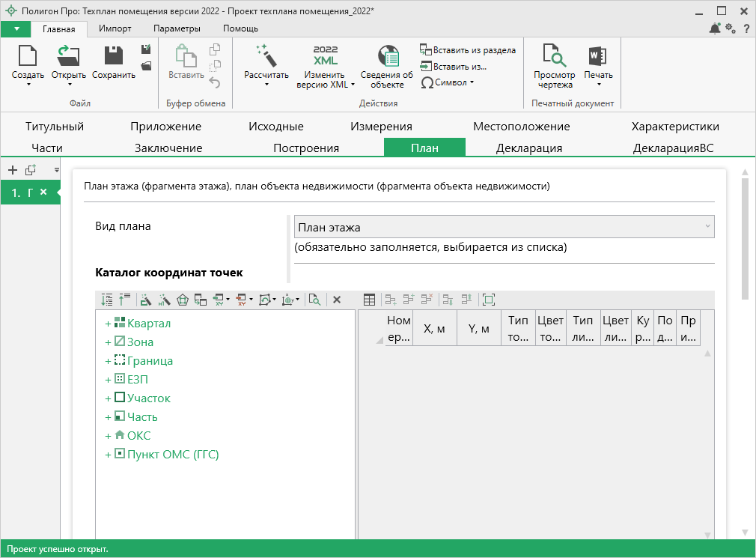
Task: Expand the Квартал tree node
Action: tap(108, 324)
